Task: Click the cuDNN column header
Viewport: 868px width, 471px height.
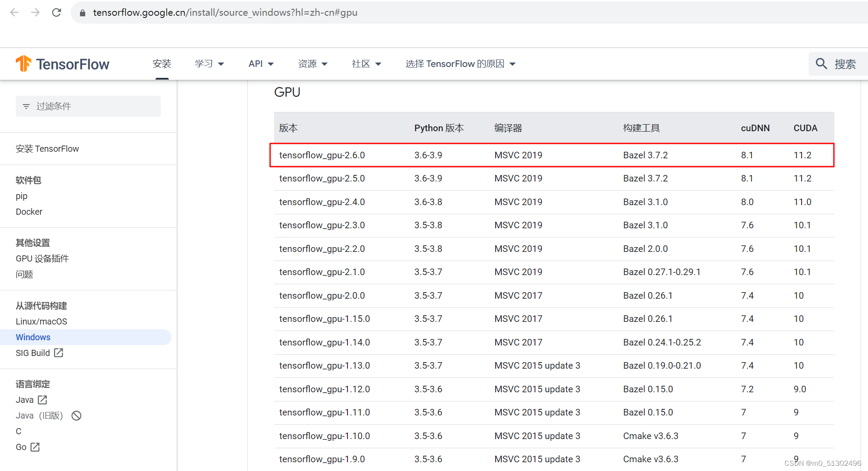Action: 755,128
